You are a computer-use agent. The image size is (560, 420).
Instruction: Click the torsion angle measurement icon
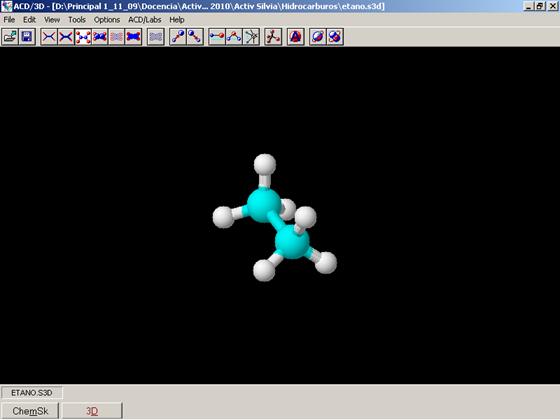251,37
